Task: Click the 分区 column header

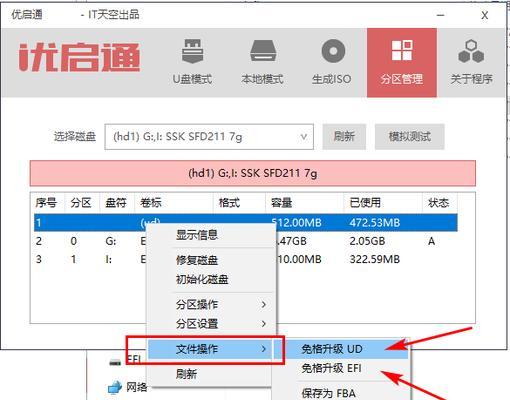Action: (81, 203)
